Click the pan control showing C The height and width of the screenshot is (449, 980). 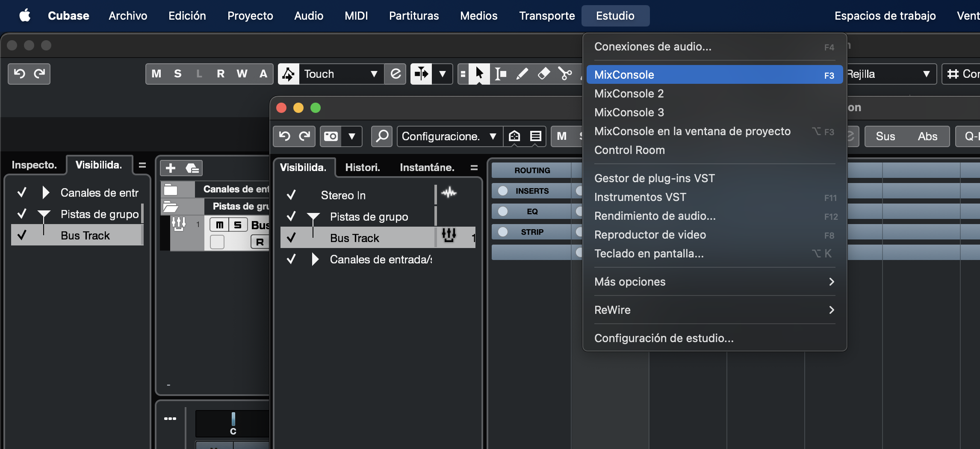point(233,423)
